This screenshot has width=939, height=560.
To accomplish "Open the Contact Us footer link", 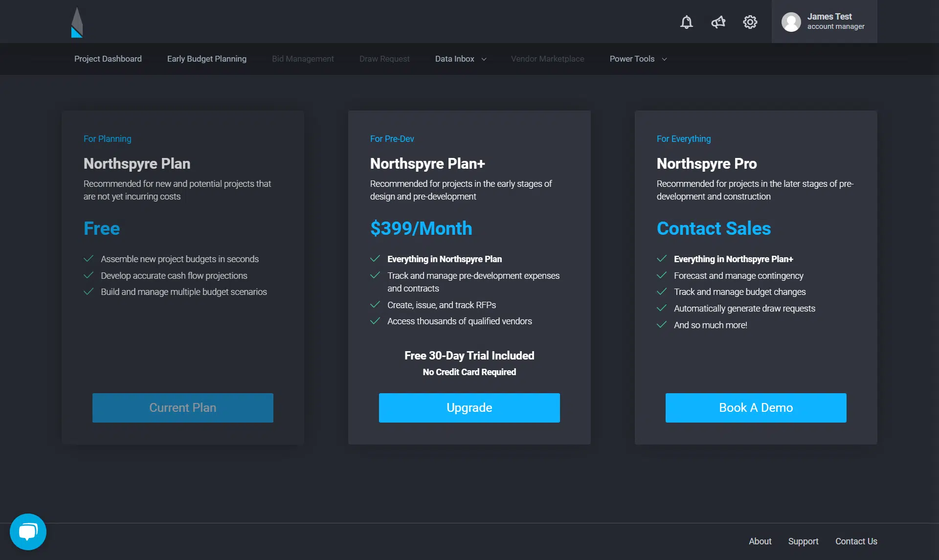I will coord(856,541).
